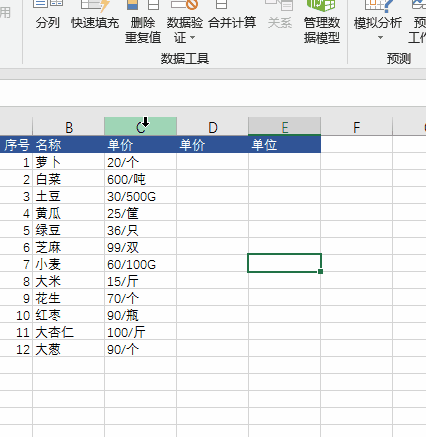Click the empty D cell in 萝卜 row
This screenshot has height=437, width=426.
[x=212, y=162]
